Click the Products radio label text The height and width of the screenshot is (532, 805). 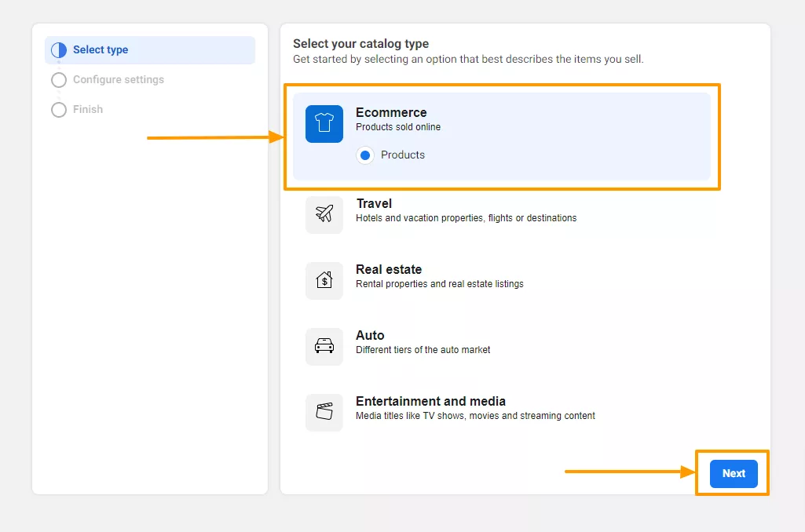pyautogui.click(x=403, y=155)
